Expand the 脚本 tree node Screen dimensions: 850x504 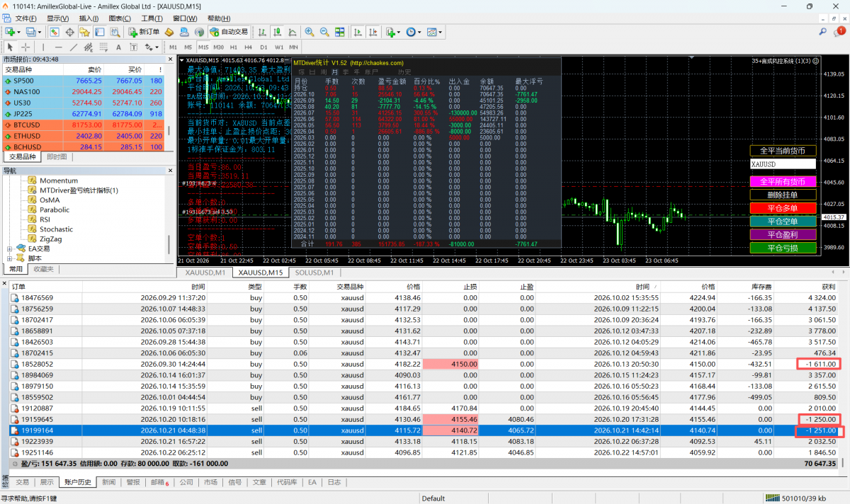[x=10, y=258]
